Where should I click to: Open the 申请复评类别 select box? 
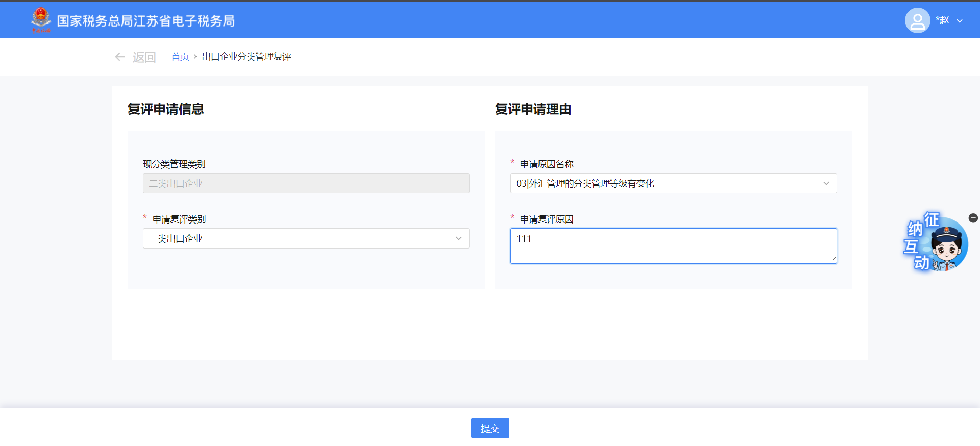click(x=301, y=238)
